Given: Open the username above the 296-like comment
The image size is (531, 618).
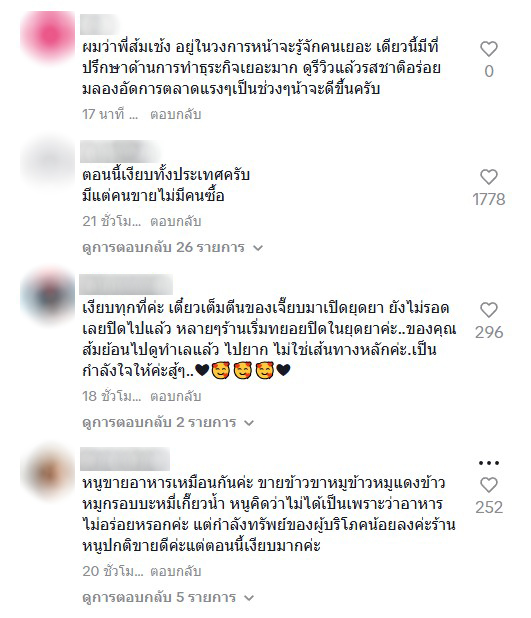Looking at the screenshot, I should tap(126, 284).
